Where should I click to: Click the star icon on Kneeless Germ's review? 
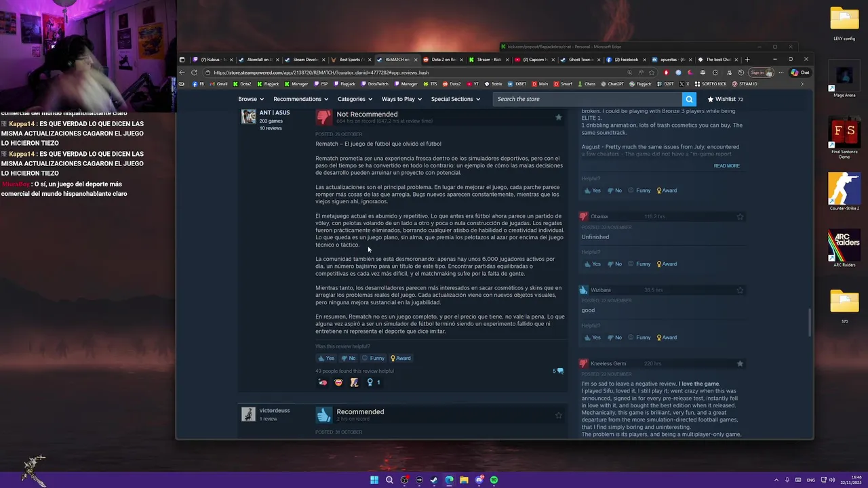740,363
